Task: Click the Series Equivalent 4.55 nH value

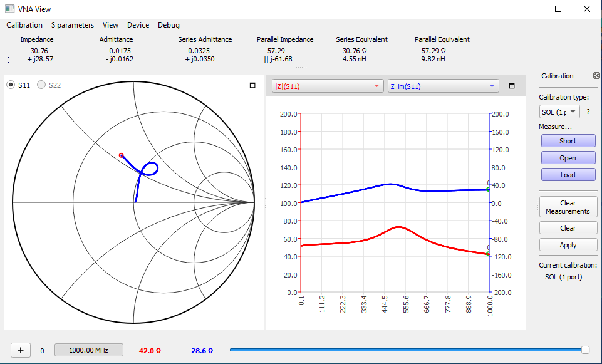Action: pos(355,59)
